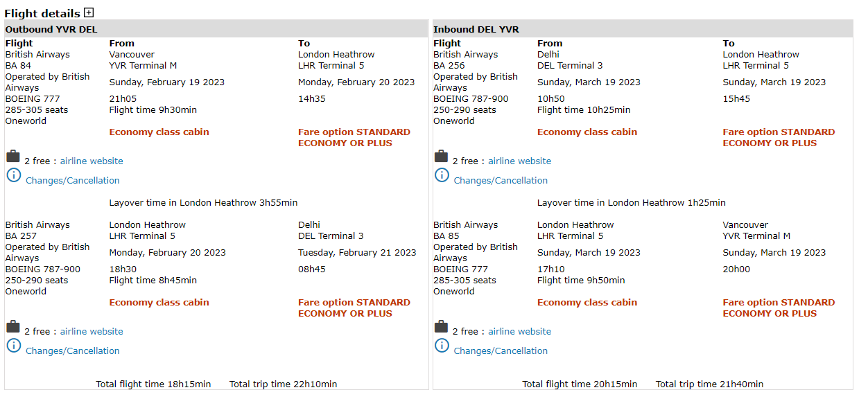Viewport: 868px width, 399px height.
Task: View Changes/Cancellation for flight BA 85
Action: click(x=501, y=351)
